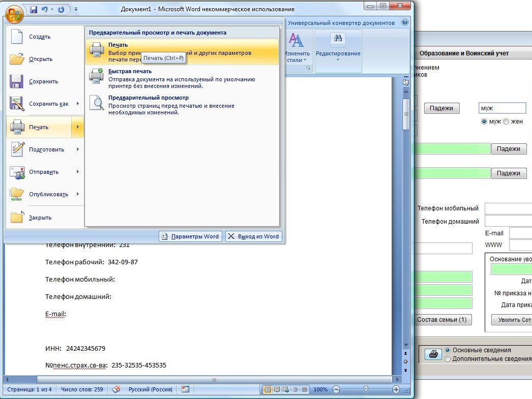Select муж radio button in form
532x399 pixels.
tap(484, 121)
